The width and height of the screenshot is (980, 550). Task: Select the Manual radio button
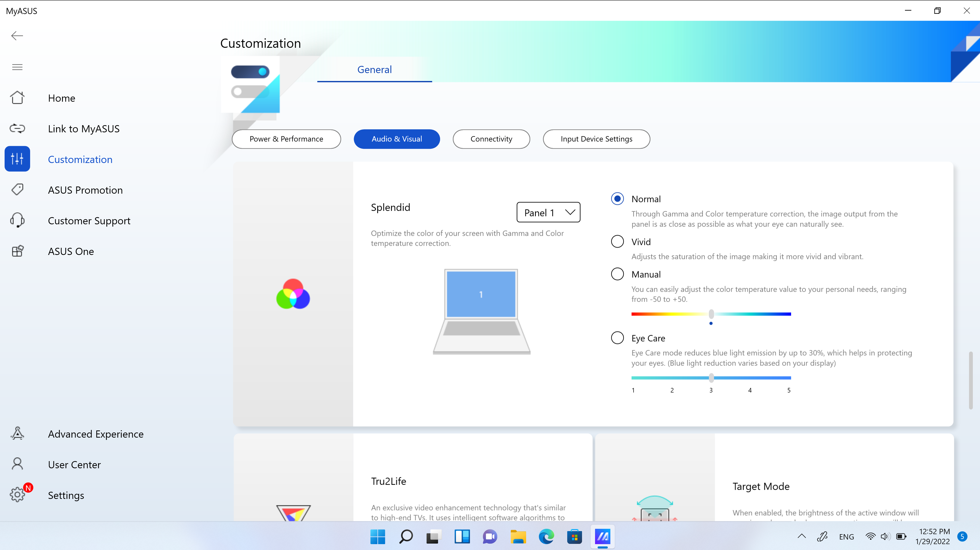pyautogui.click(x=617, y=274)
